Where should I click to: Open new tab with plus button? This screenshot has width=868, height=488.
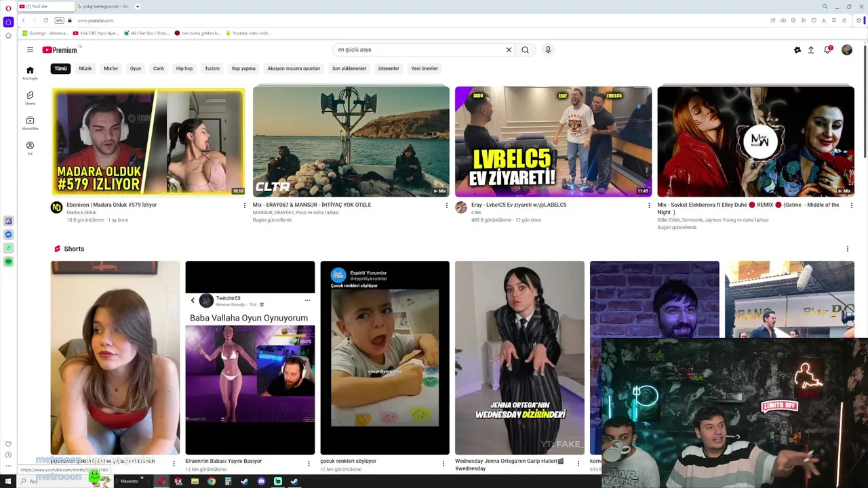(137, 6)
